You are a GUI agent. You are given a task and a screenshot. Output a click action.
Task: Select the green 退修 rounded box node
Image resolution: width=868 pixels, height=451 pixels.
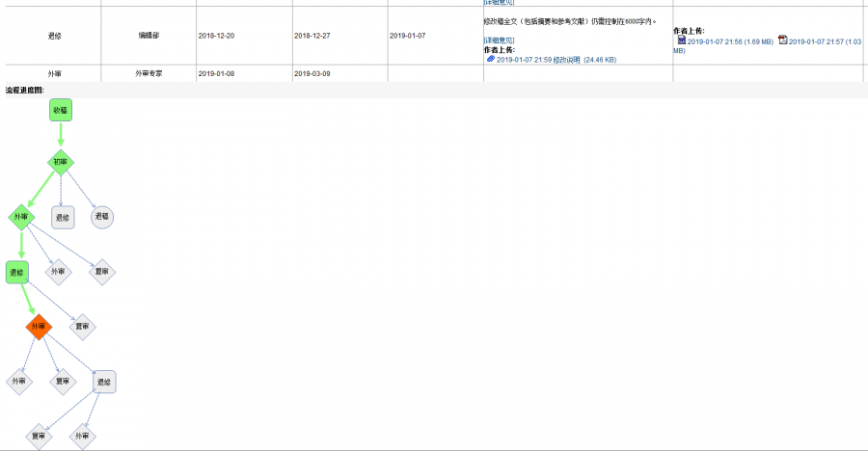(x=17, y=273)
